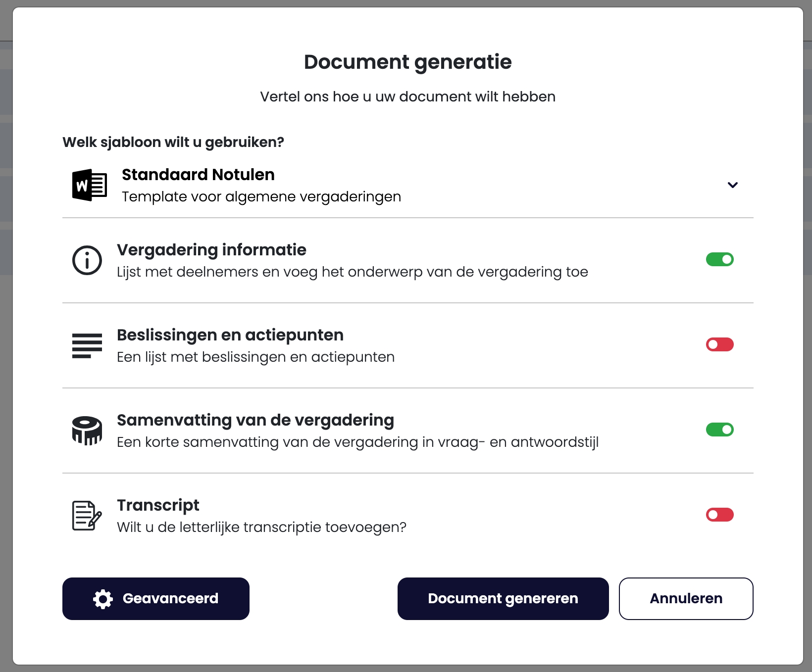
Task: Cancel with the Annuleren button
Action: tap(686, 599)
